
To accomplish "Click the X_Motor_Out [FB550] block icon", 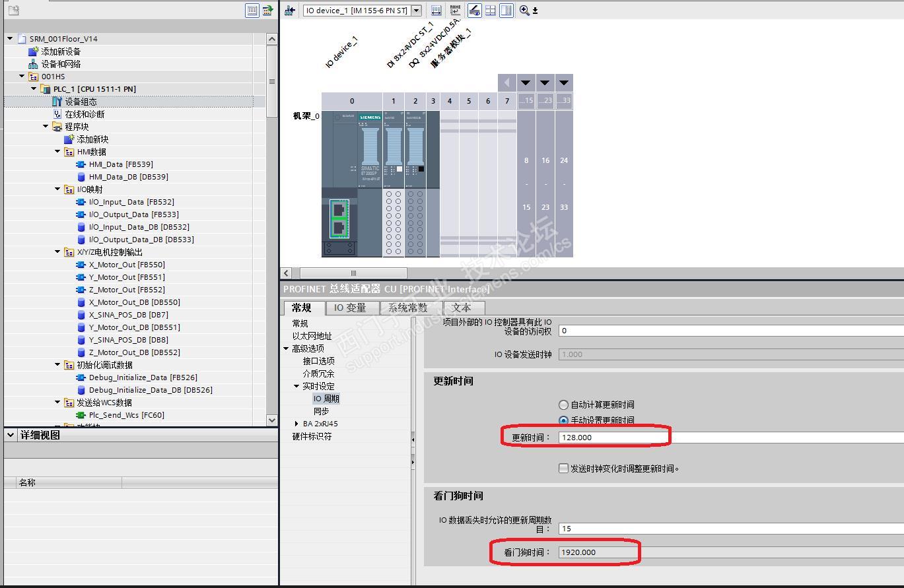I will tap(81, 265).
